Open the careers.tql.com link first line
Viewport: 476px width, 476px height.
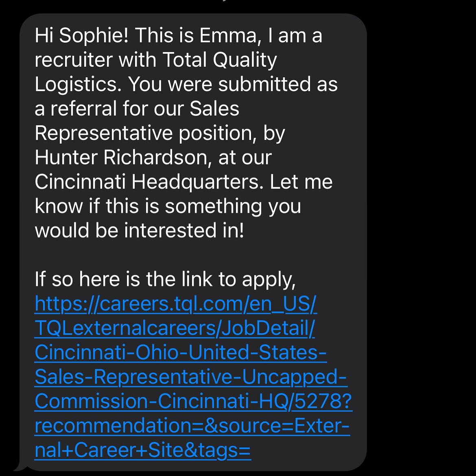176,304
